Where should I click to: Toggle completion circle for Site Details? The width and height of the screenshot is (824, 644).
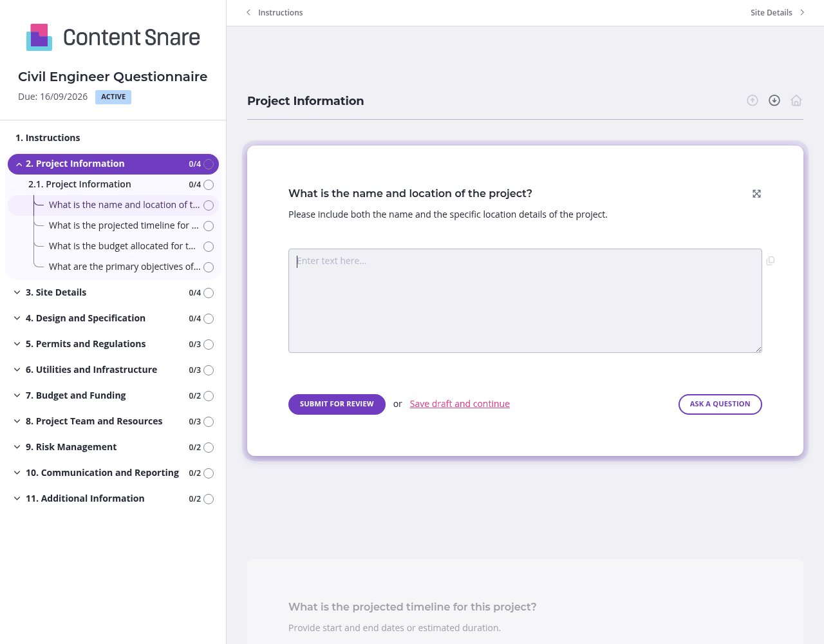tap(209, 293)
